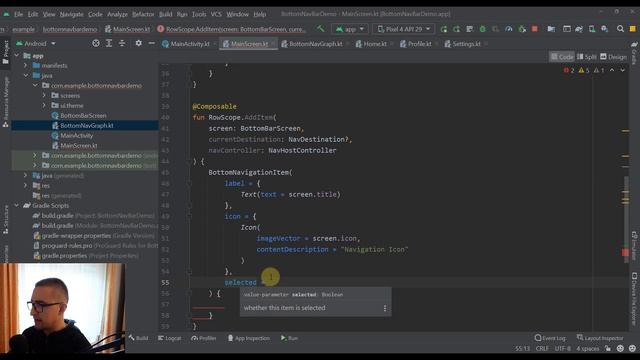The image size is (640, 360).
Task: Collapse the app module node
Action: coord(17,56)
